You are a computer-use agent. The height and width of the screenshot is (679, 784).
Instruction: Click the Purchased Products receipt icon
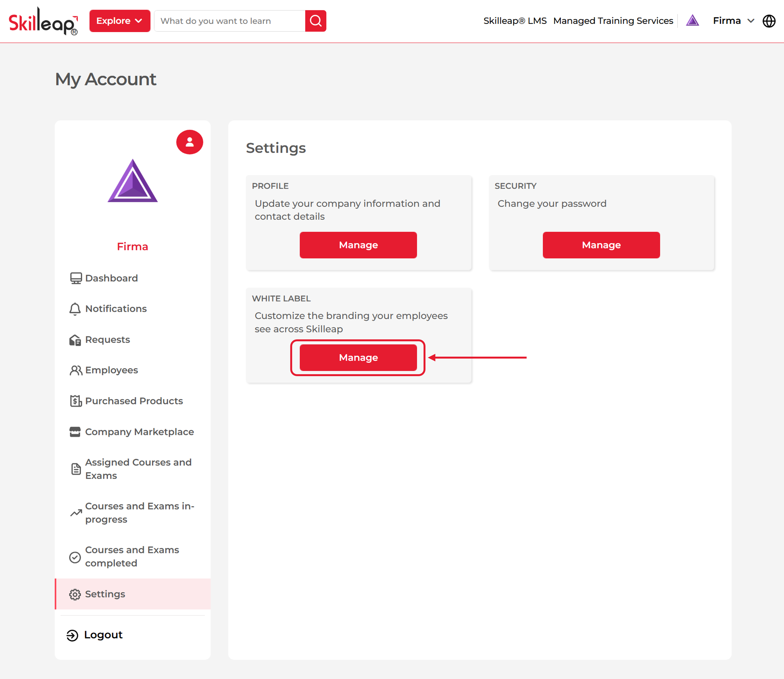click(76, 401)
